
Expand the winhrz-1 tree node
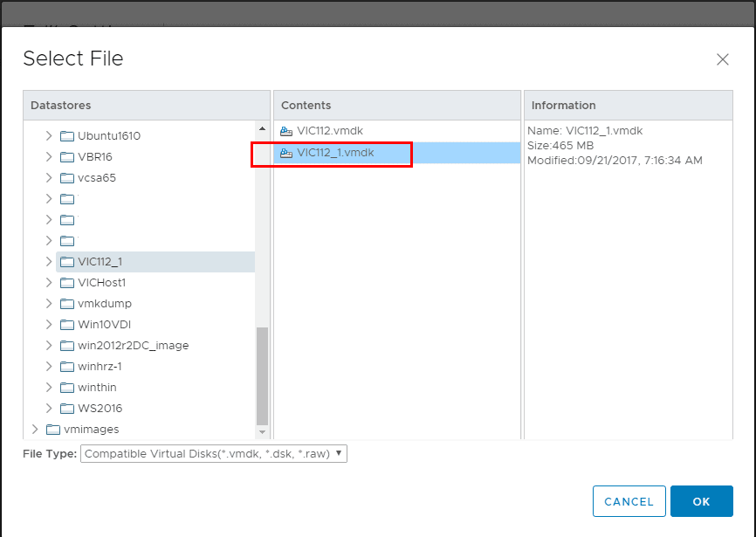coord(50,367)
